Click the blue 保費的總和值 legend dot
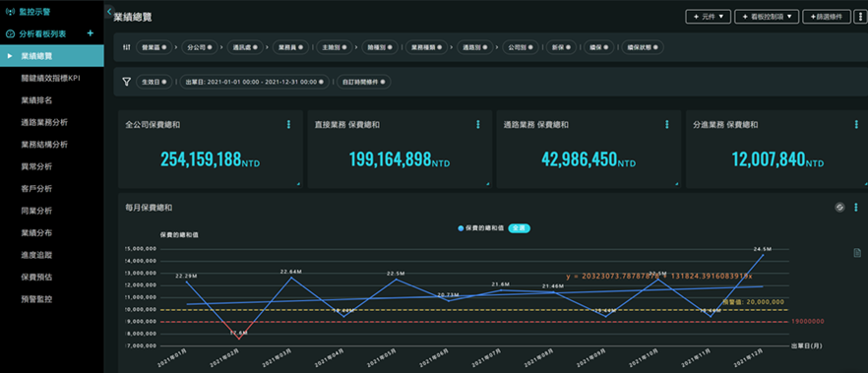Viewport: 868px width, 373px height. (461, 228)
